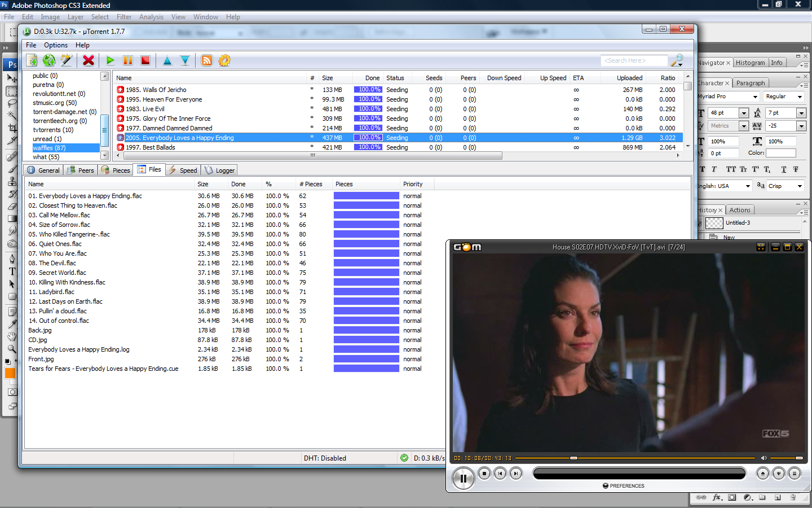The width and height of the screenshot is (812, 508).
Task: Toggle Faux Italic in Character panel
Action: [x=714, y=169]
